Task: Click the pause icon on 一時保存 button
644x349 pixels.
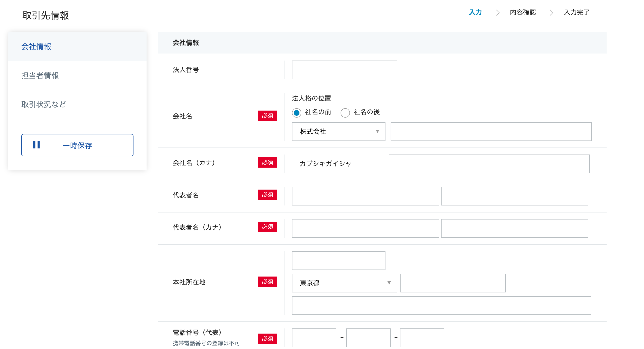Action: [x=36, y=145]
